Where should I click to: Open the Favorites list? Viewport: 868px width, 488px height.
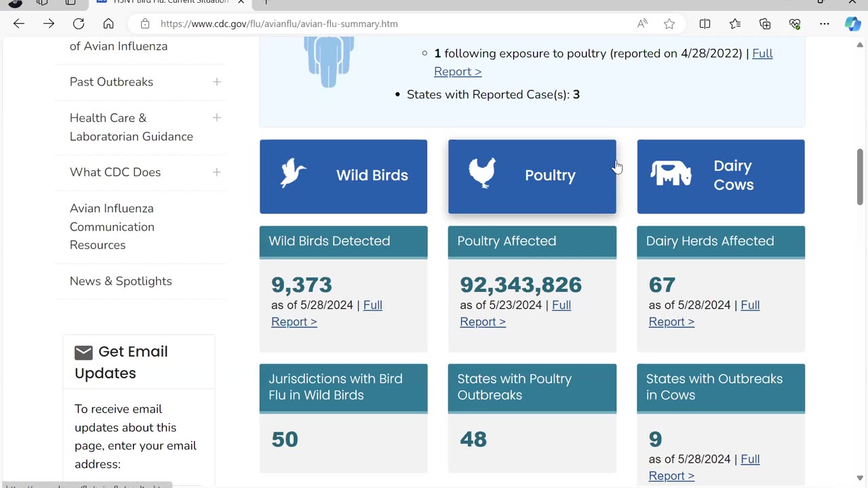click(735, 24)
